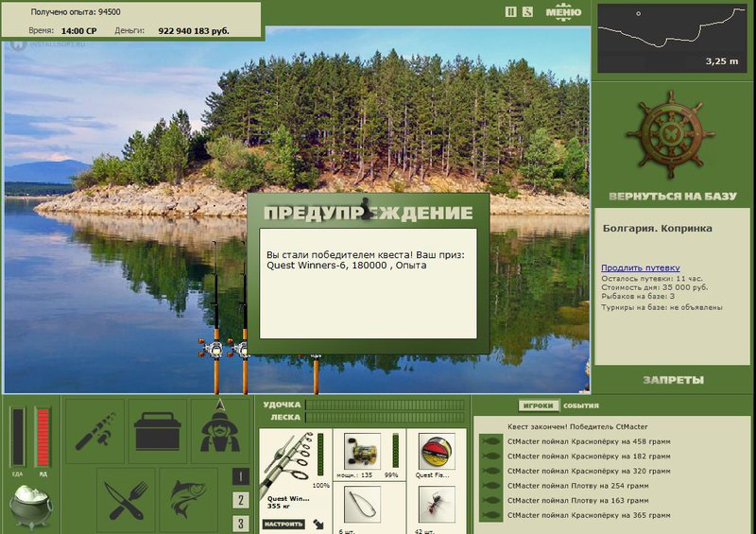
Task: Click the ПРЕДУПРЕЖДЕНИЕ dialog header
Action: coord(368,213)
